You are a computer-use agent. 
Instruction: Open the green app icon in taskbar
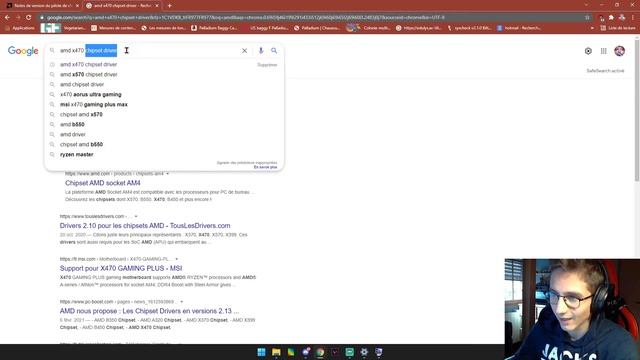349,352
